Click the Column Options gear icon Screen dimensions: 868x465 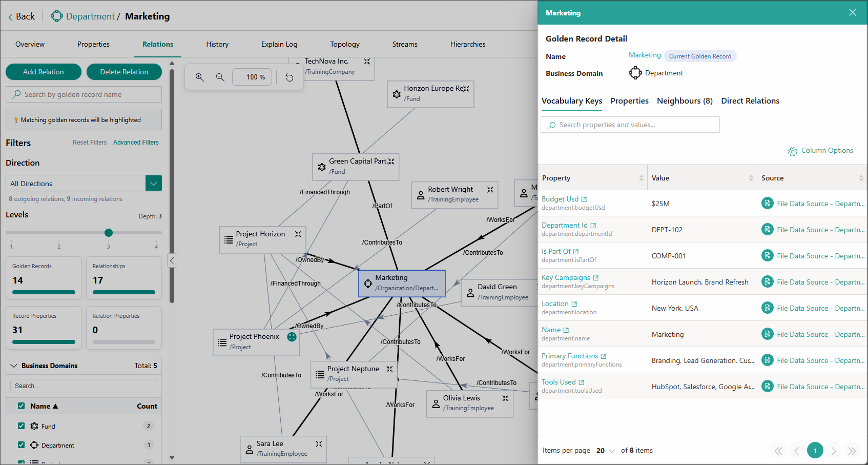coord(793,151)
